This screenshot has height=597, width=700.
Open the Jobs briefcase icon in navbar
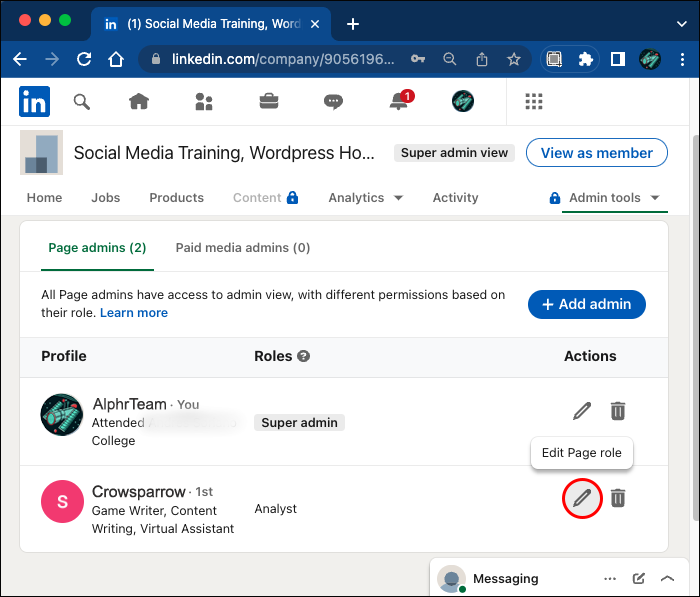(x=269, y=101)
